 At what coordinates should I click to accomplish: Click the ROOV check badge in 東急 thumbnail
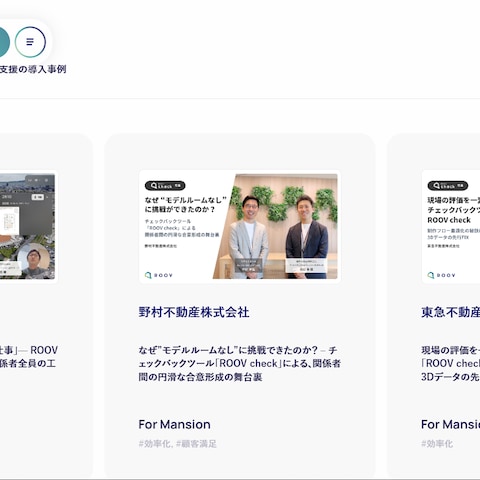pyautogui.click(x=448, y=186)
